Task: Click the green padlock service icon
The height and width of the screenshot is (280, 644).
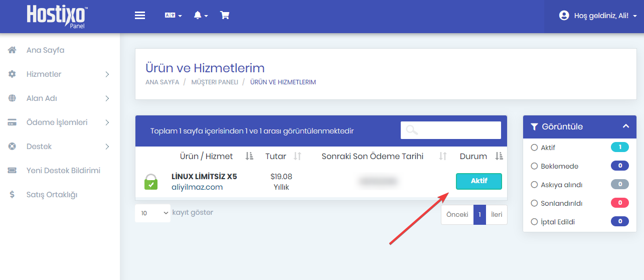Action: coord(151,182)
